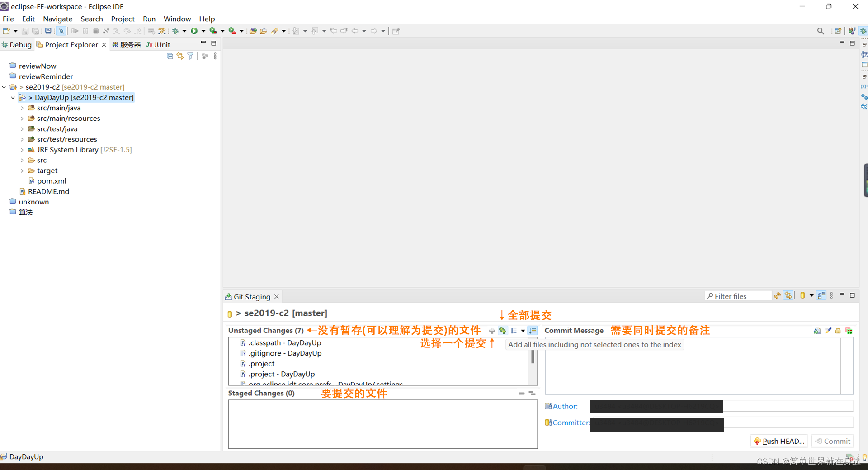The image size is (868, 470).
Task: Switch to the JUnit tab
Action: (x=158, y=44)
